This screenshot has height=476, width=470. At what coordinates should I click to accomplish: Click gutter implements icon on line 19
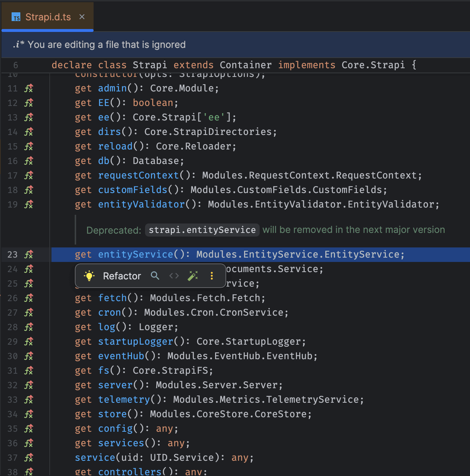tap(29, 204)
